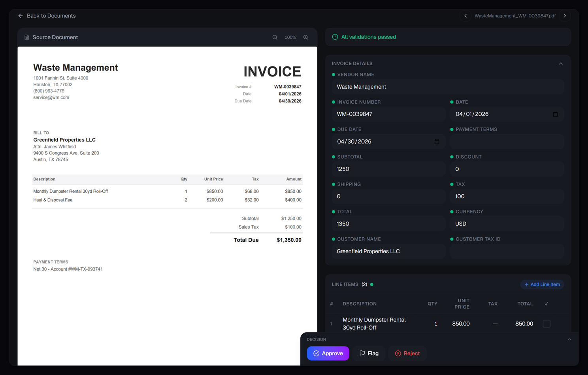Edit the Currency field
588x375 pixels.
[507, 224]
